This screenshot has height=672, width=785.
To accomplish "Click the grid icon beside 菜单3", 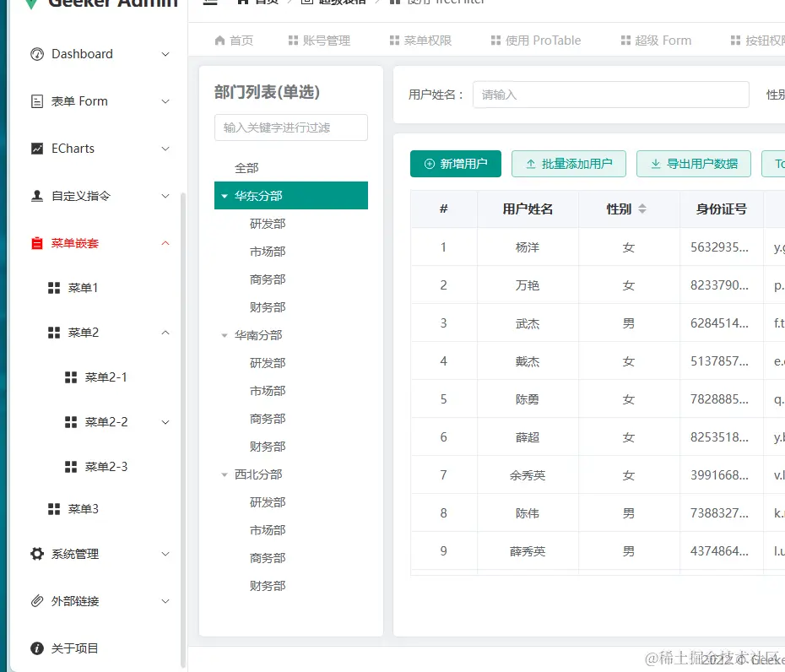I will pyautogui.click(x=54, y=509).
